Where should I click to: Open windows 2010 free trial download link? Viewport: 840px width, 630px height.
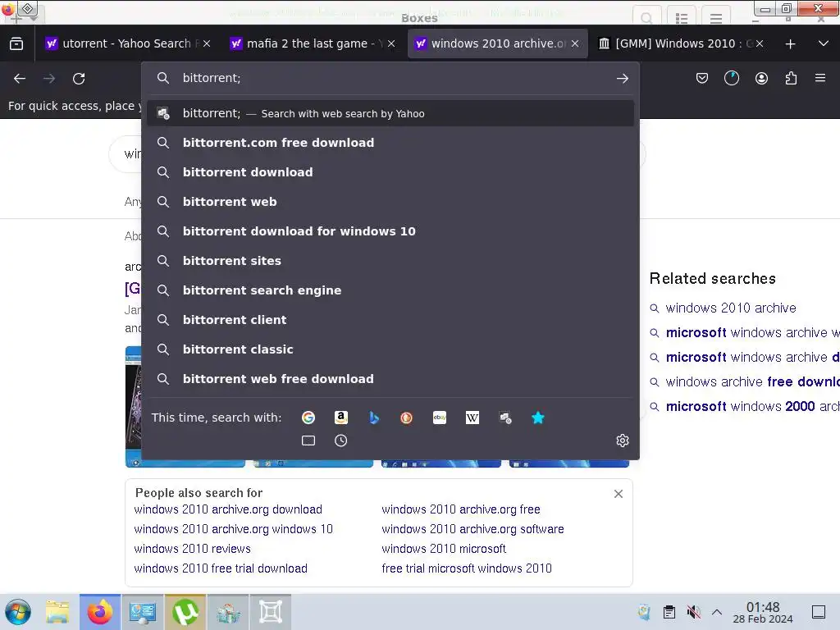click(221, 568)
